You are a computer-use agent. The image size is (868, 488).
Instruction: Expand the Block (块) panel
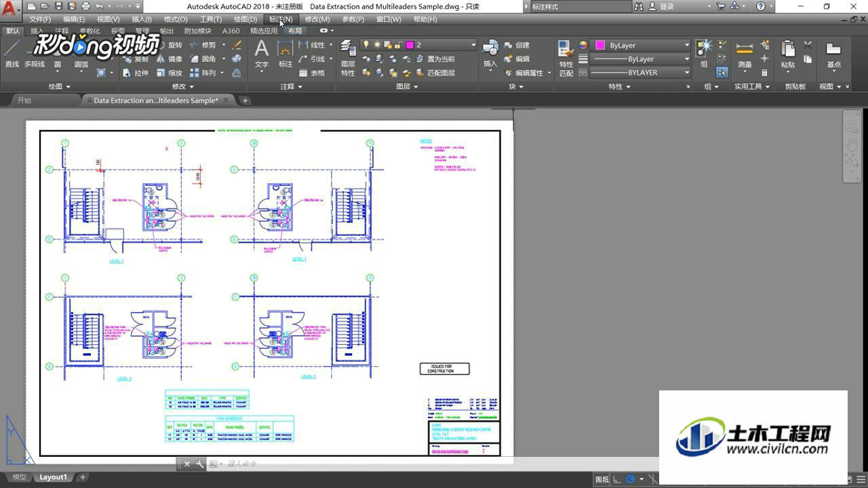pos(517,87)
